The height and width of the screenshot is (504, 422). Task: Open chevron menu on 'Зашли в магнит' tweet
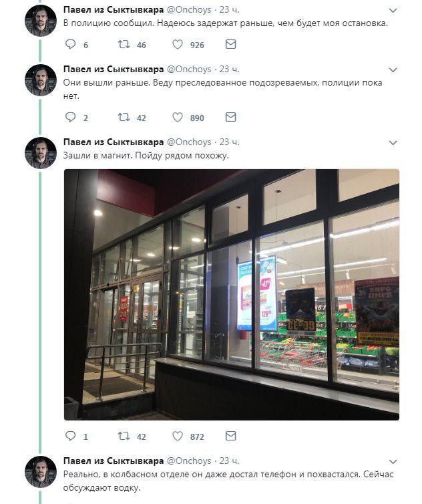(x=393, y=143)
